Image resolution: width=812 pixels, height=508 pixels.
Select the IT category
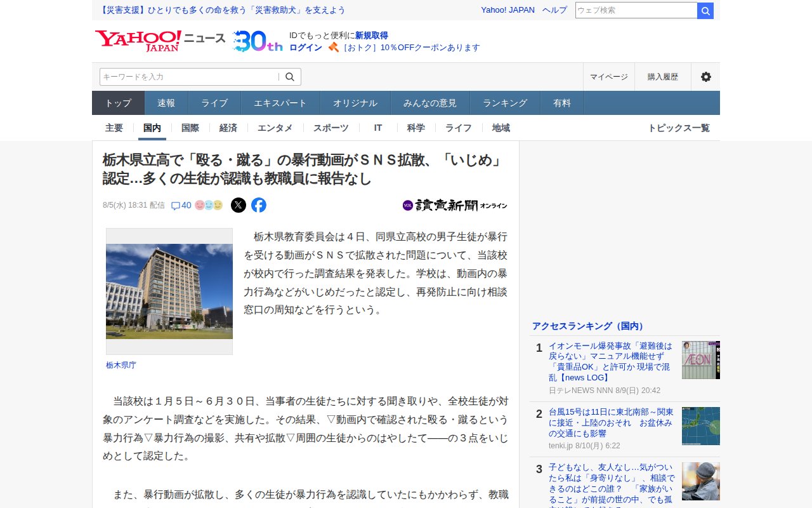[x=378, y=128]
